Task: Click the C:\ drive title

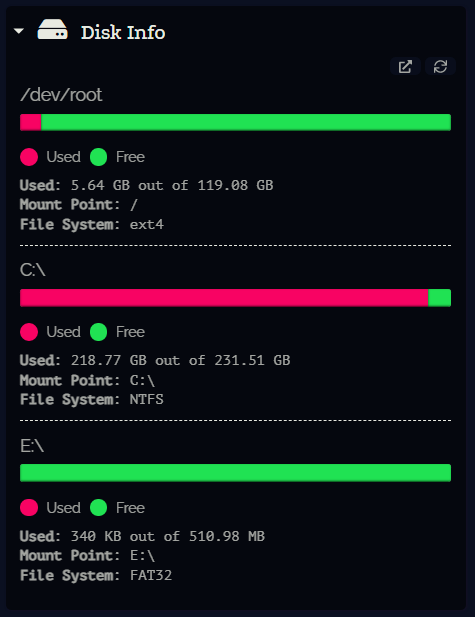Action: 33,270
